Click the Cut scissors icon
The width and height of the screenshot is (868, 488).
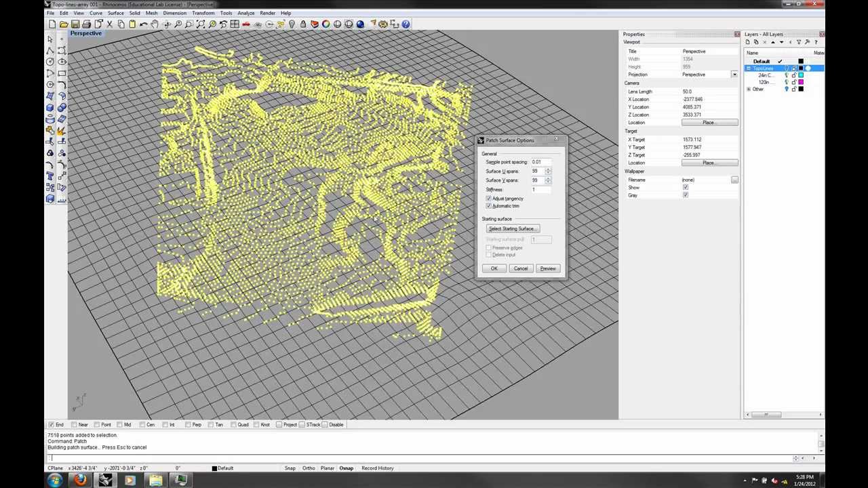coord(109,24)
